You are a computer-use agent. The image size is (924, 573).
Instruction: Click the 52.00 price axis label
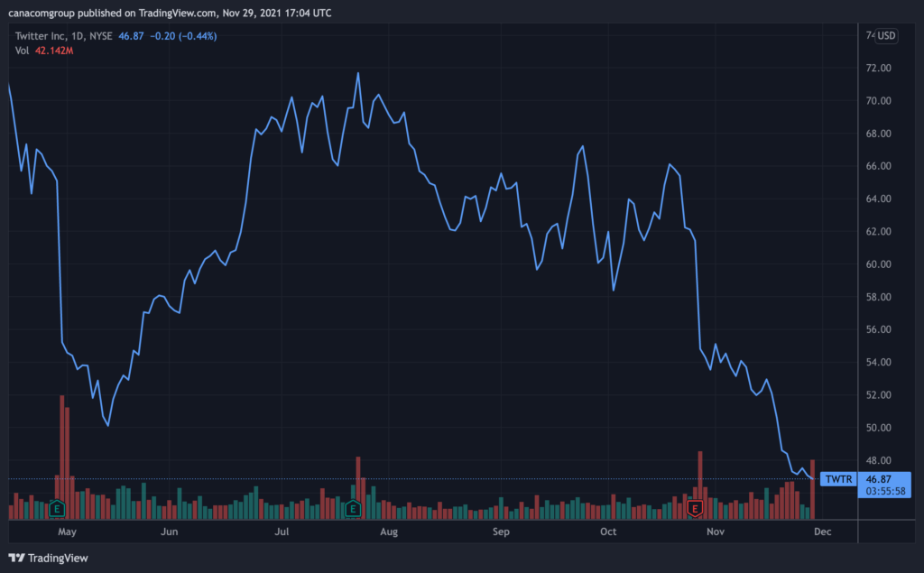click(x=879, y=395)
